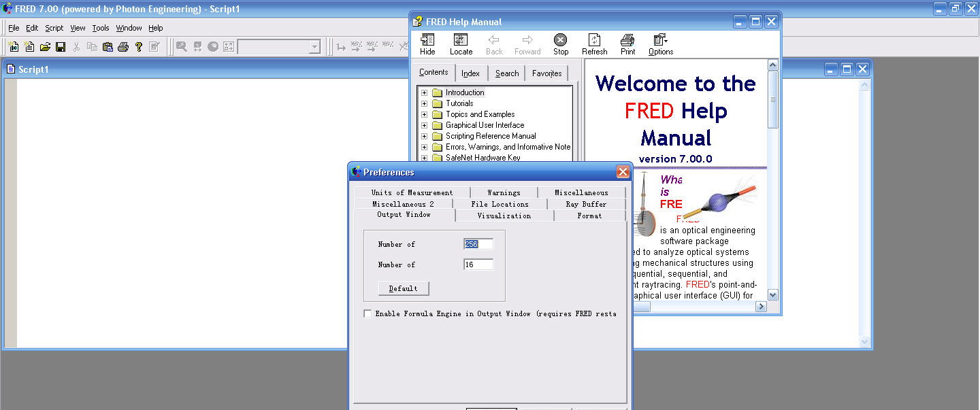The width and height of the screenshot is (980, 410).
Task: Click the scissors cut icon
Action: [76, 47]
